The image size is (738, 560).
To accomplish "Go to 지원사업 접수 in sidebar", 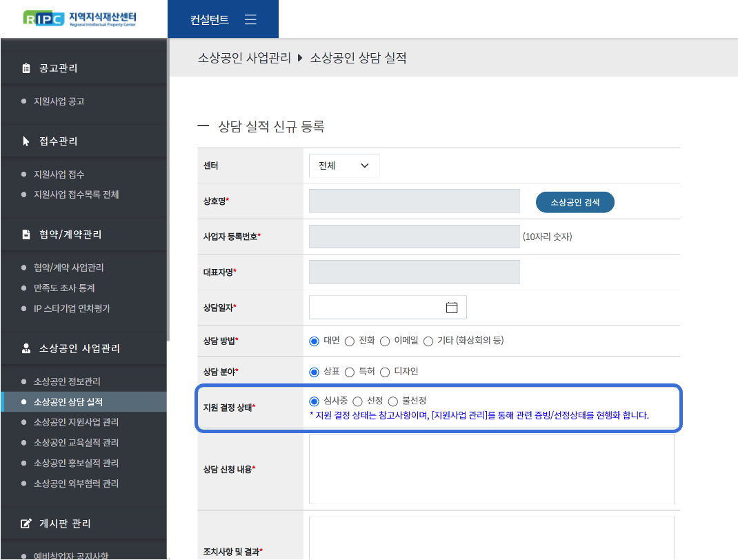I will pyautogui.click(x=59, y=174).
